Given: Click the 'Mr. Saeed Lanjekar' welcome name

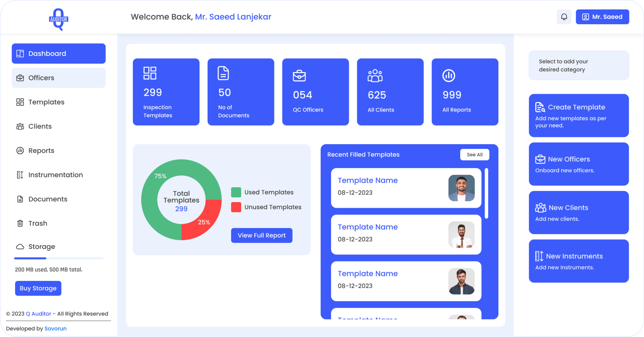Looking at the screenshot, I should point(233,17).
